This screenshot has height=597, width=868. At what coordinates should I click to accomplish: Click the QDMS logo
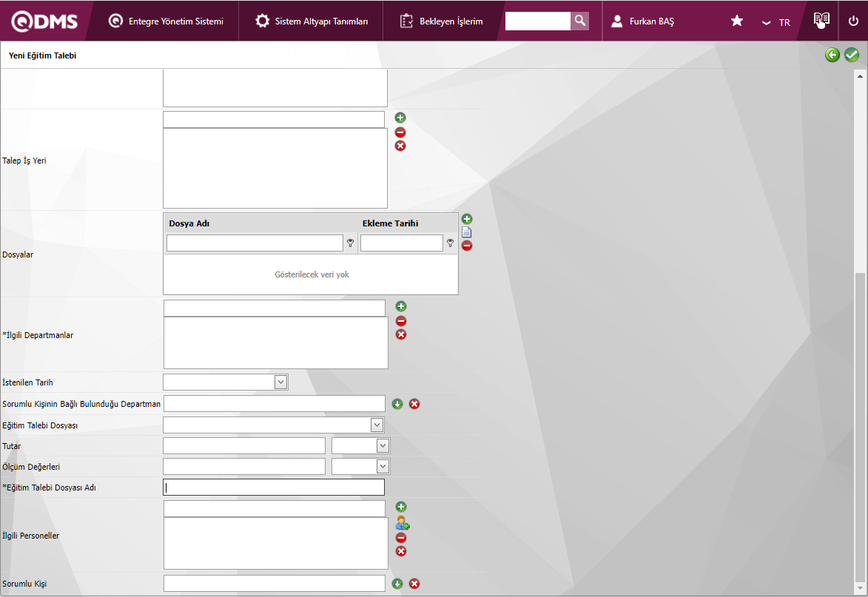point(44,21)
